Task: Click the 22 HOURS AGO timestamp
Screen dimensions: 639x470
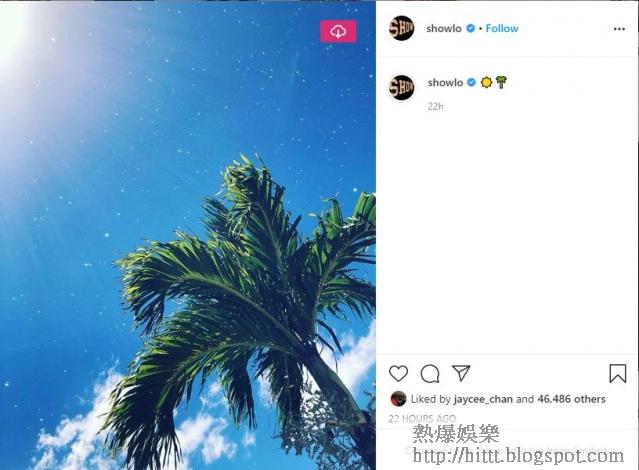Action: 422,419
